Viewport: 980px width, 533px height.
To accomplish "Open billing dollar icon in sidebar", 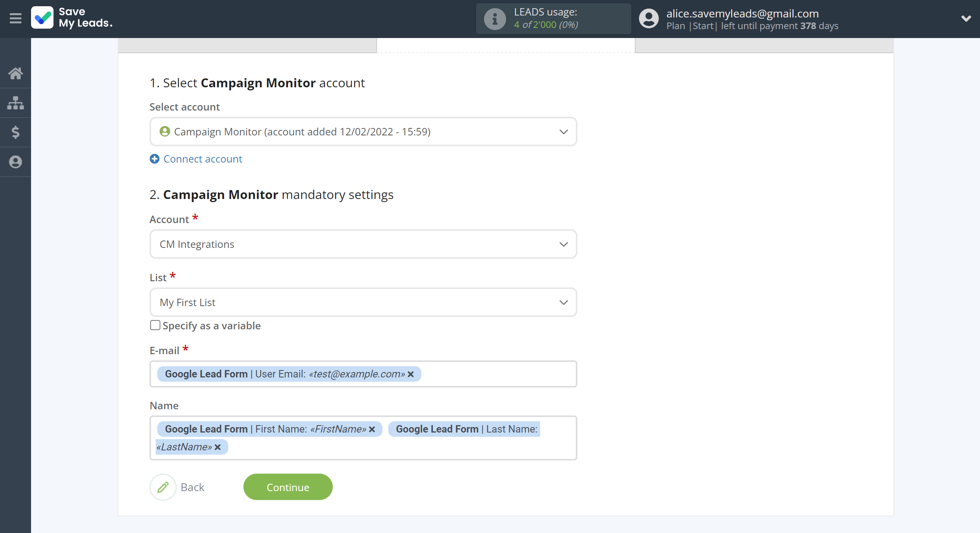I will tap(16, 132).
